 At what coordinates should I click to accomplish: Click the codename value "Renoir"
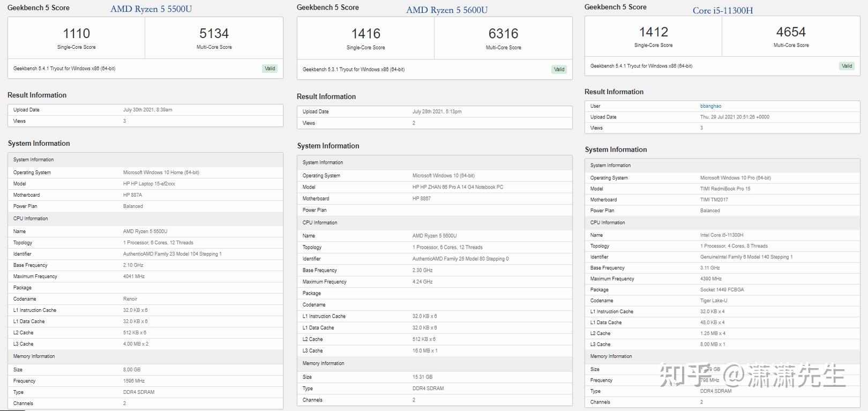tap(130, 299)
